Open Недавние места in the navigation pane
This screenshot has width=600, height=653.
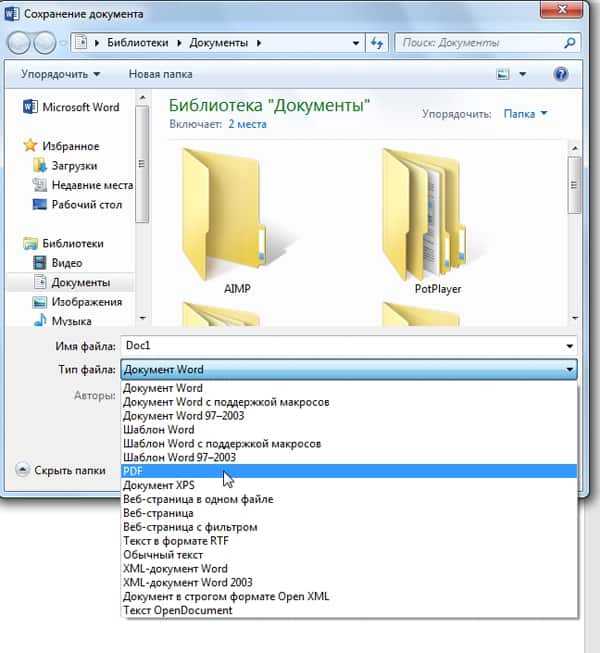[x=83, y=185]
